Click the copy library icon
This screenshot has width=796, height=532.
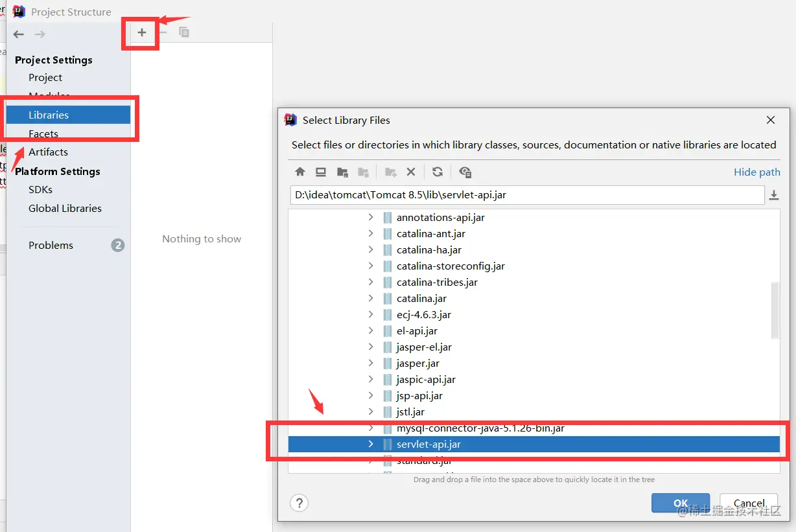[184, 32]
